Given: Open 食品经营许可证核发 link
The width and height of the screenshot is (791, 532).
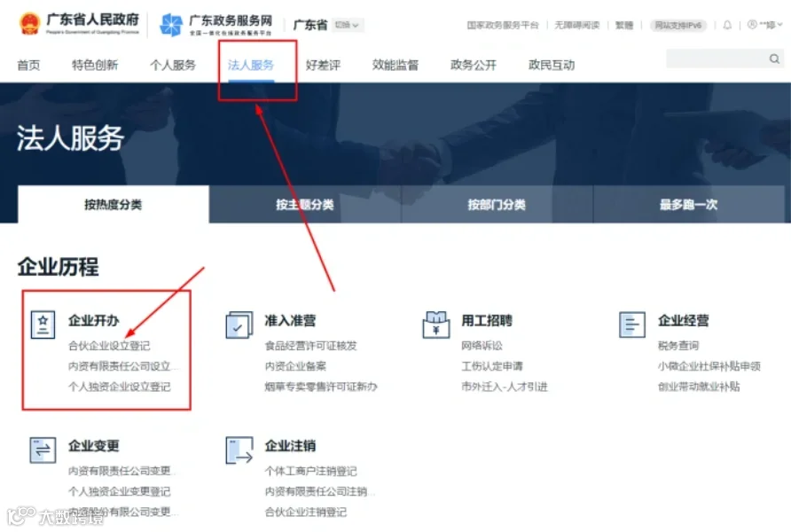Looking at the screenshot, I should [310, 346].
